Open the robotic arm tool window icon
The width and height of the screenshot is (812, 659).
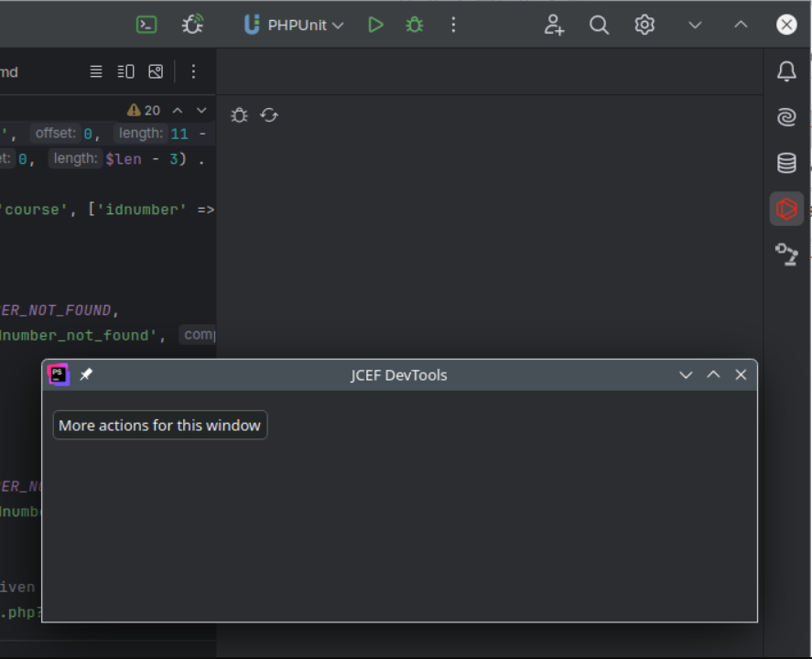(786, 254)
